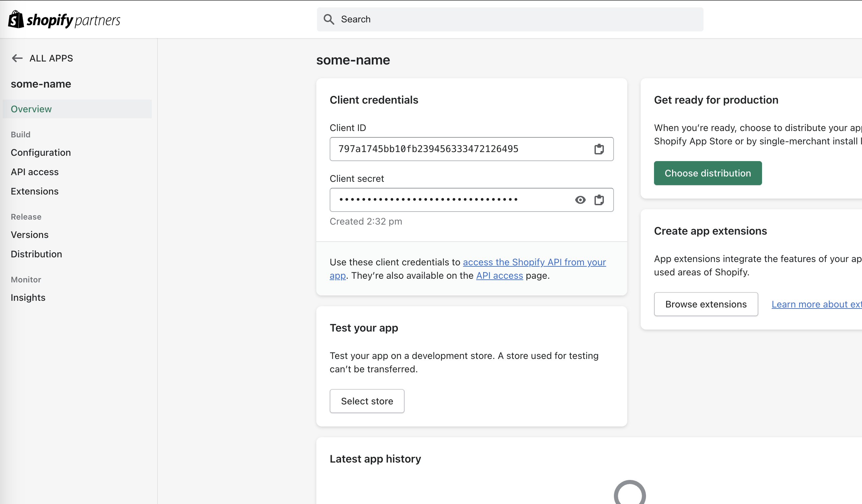Open Insights under Monitor
The height and width of the screenshot is (504, 862).
tap(28, 297)
